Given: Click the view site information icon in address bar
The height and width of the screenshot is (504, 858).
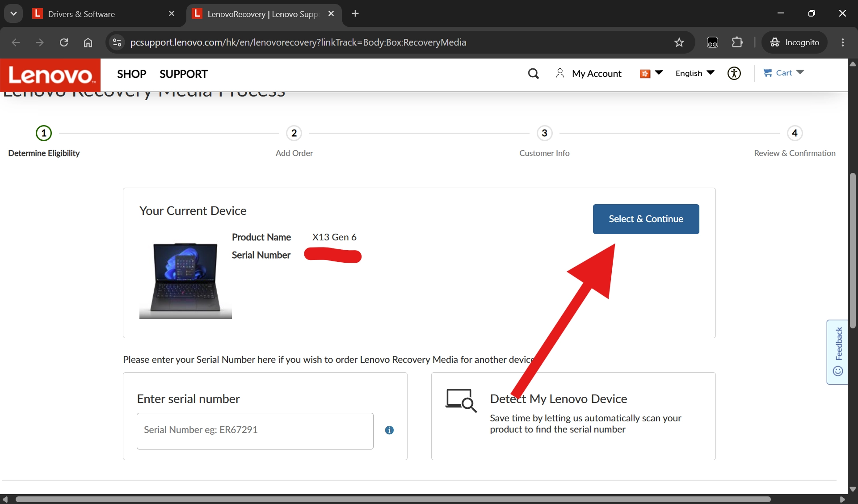Looking at the screenshot, I should click(x=117, y=42).
